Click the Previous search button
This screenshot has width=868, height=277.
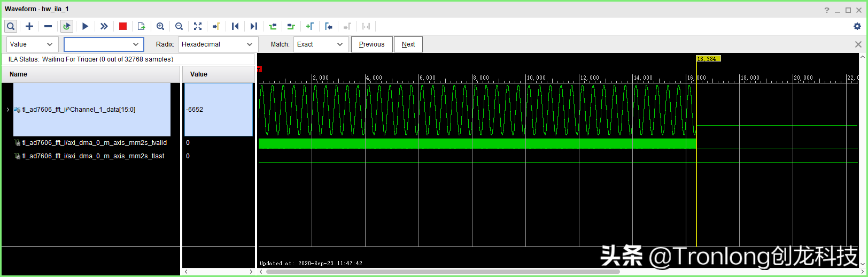(x=371, y=44)
